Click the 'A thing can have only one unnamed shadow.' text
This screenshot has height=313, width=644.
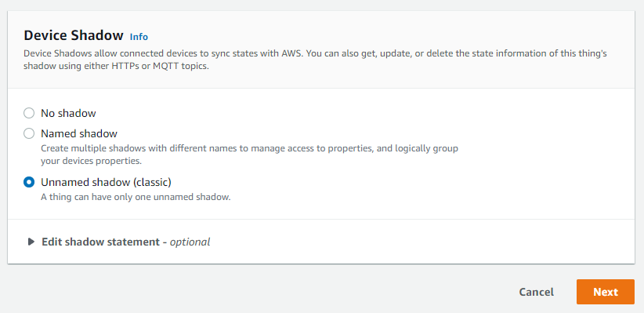pos(136,197)
